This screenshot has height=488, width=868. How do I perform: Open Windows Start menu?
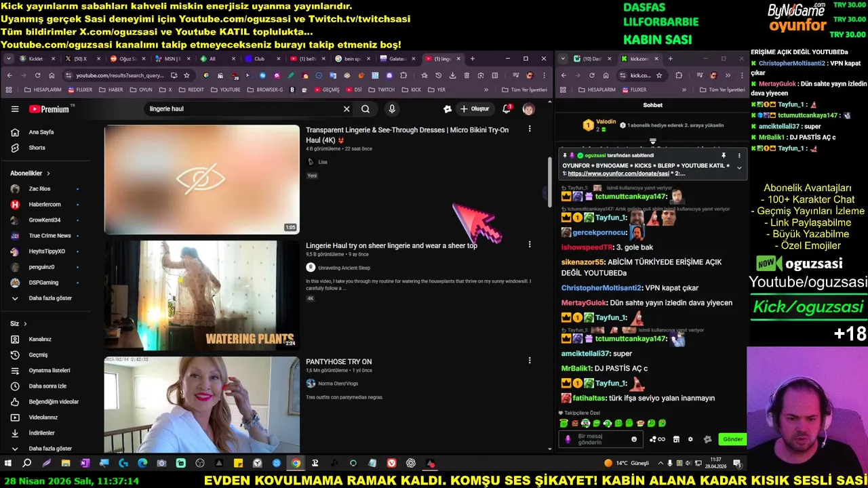pyautogui.click(x=8, y=464)
